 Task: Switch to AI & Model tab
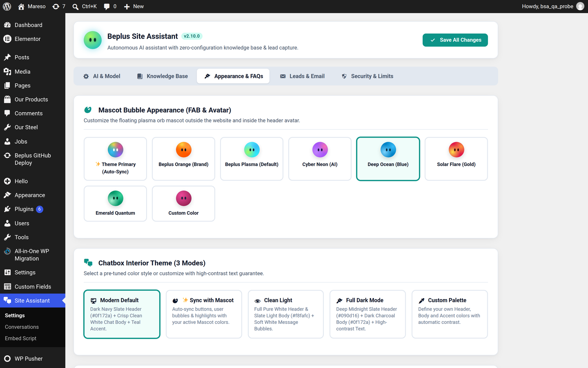[x=102, y=76]
